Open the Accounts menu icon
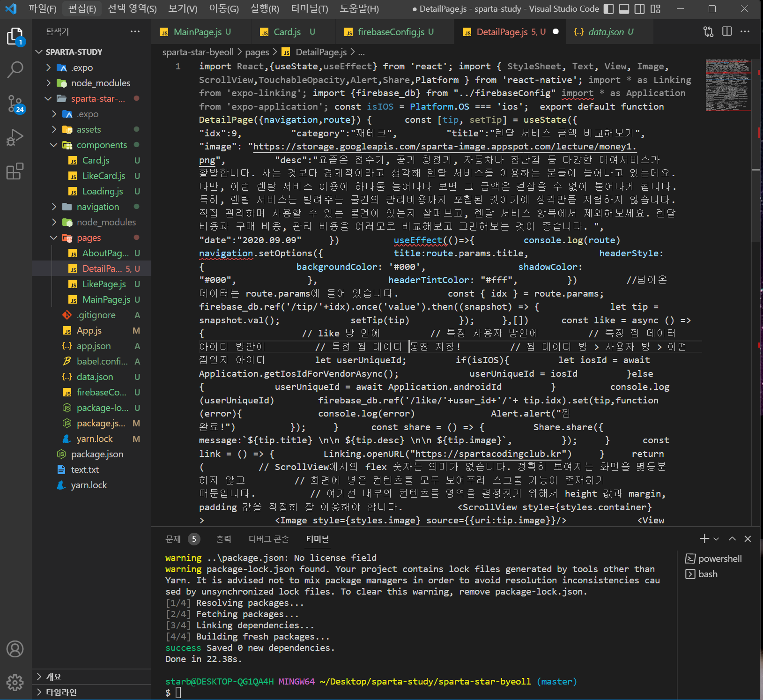Screen dimensions: 763x700 coord(15,649)
